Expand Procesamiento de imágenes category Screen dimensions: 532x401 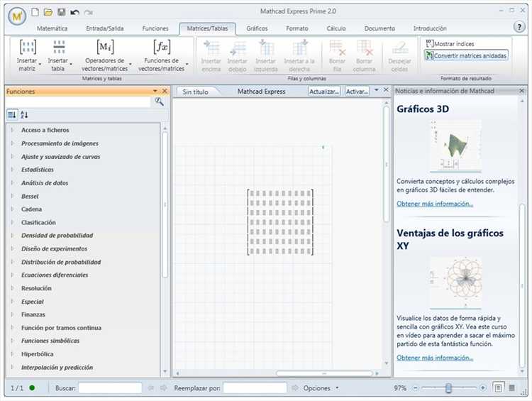coord(13,143)
